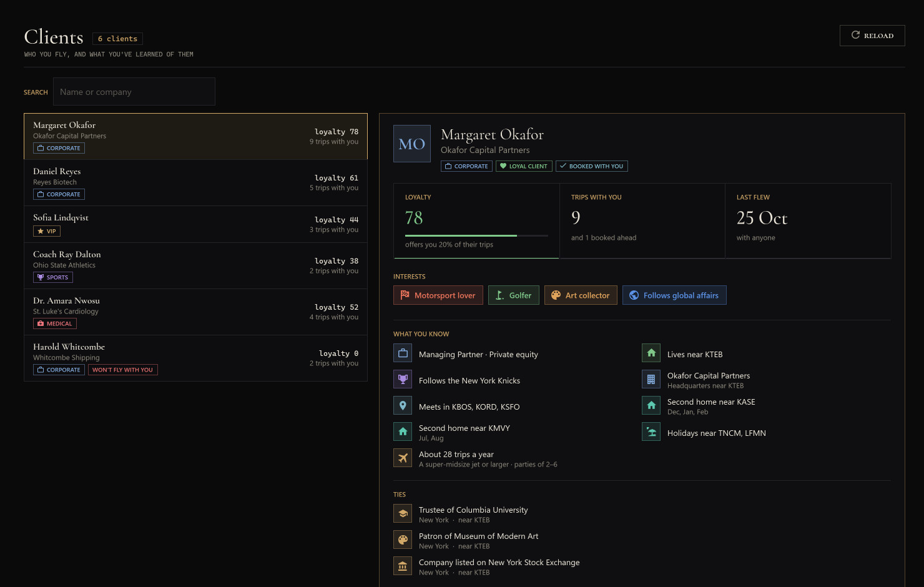
Task: Click the Trips With You value 9
Action: point(576,217)
